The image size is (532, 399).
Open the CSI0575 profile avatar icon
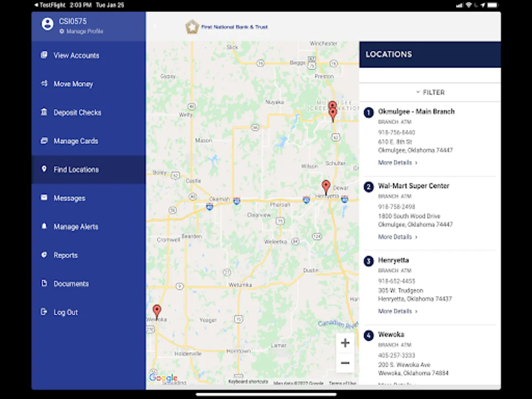[x=47, y=24]
